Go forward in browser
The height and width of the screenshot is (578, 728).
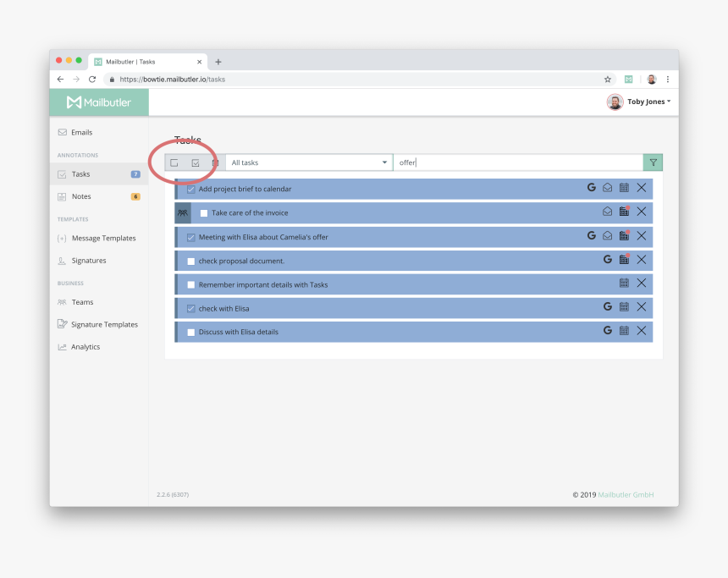pos(76,80)
